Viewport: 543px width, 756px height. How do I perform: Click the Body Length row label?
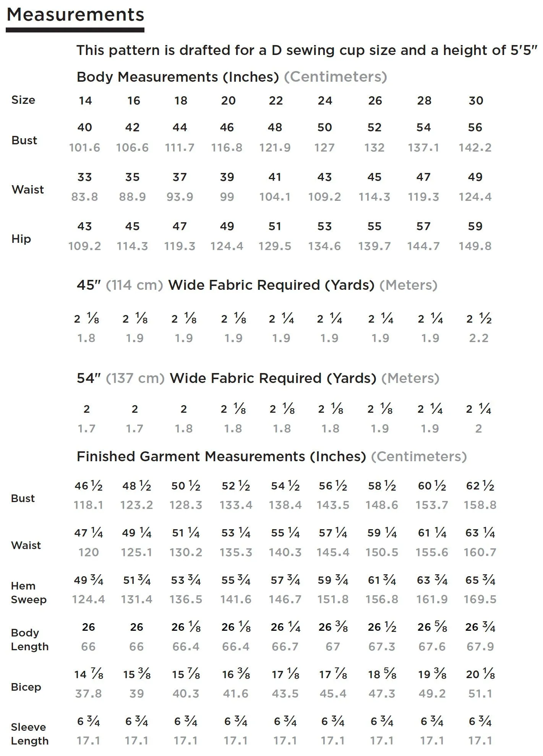tap(30, 640)
